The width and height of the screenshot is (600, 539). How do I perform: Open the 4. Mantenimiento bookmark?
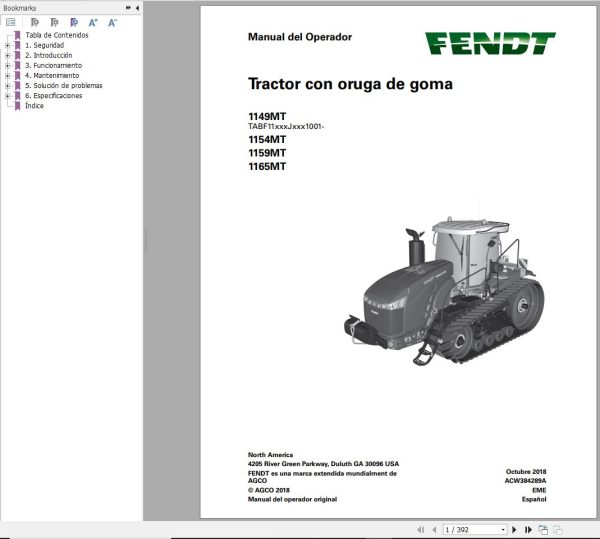click(52, 75)
